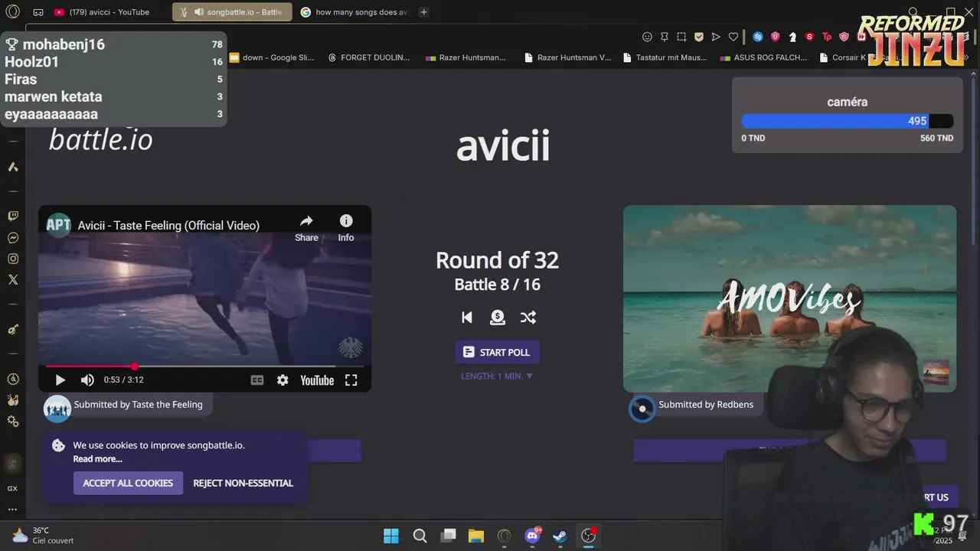Screen dimensions: 980x551
Task: Open the down - Google Slides bookmark
Action: point(272,57)
